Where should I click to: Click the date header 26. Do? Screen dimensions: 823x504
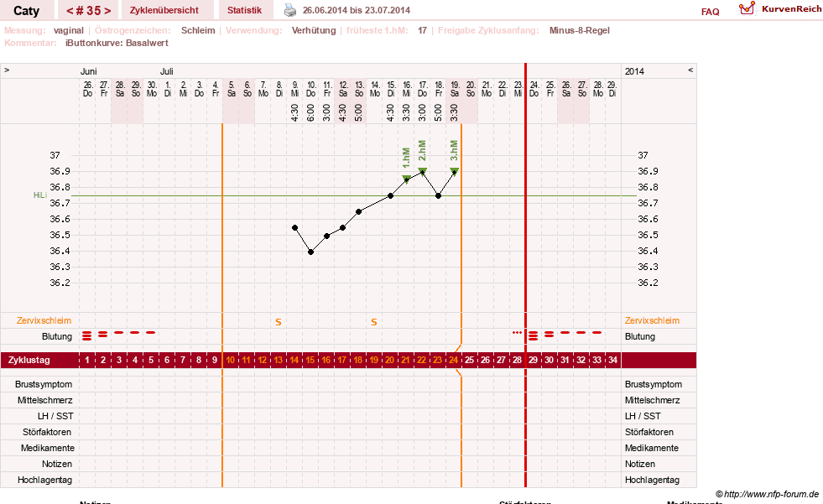(87, 89)
